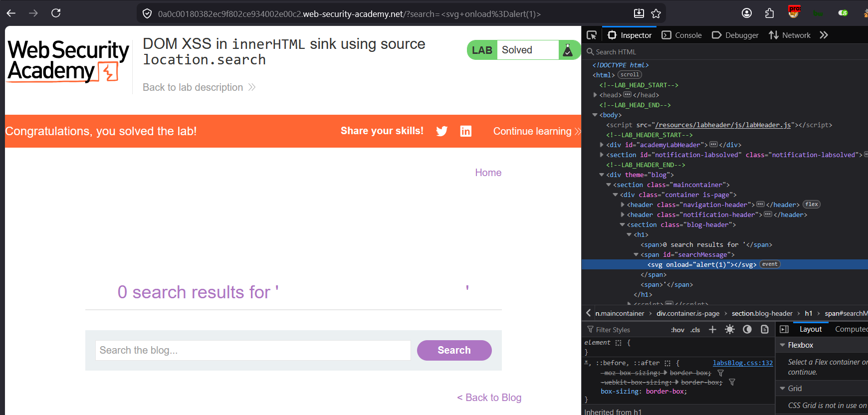
Task: Collapse the Flexbox section
Action: point(783,345)
